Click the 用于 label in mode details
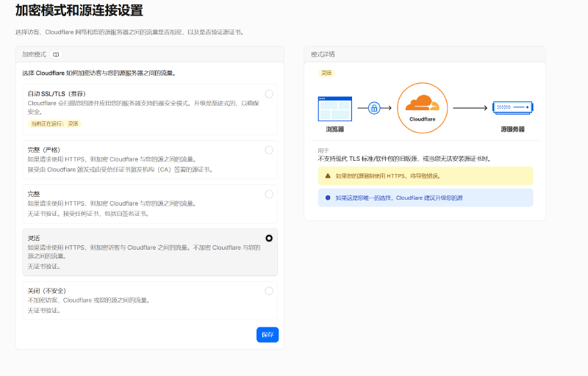This screenshot has height=376, width=588. [323, 151]
